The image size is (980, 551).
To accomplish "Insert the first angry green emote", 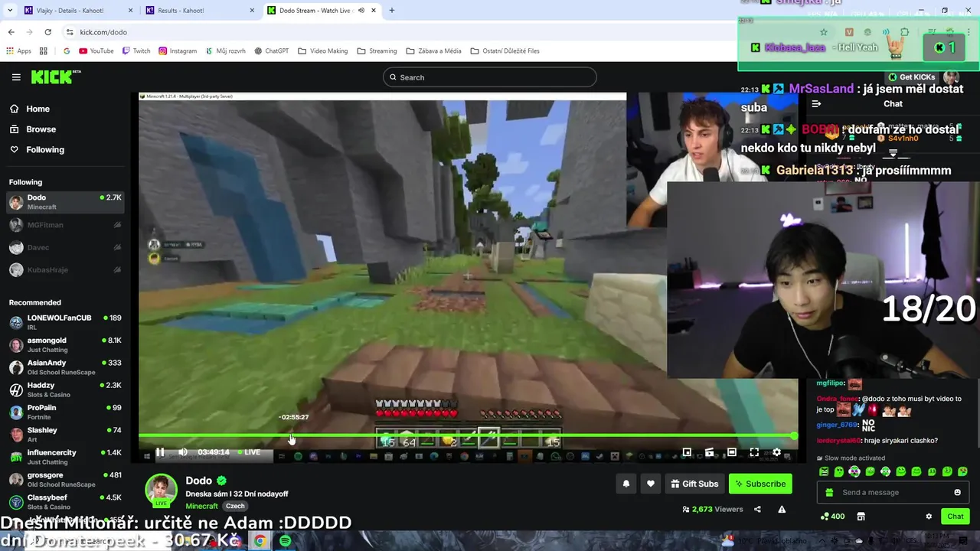I will [x=824, y=471].
